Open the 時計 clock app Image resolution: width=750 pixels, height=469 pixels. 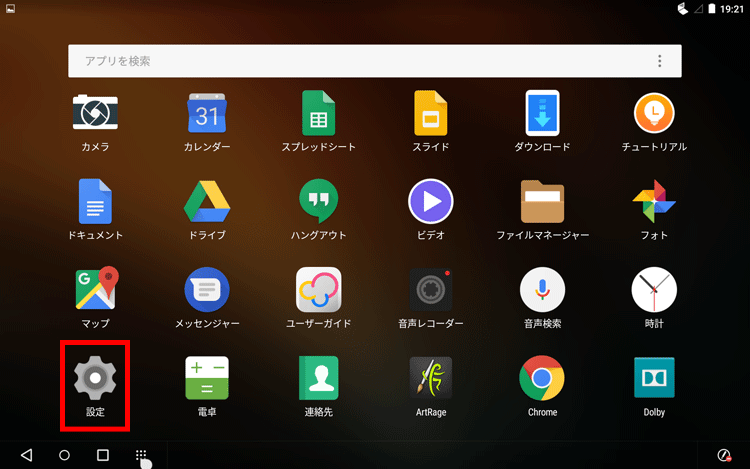[x=654, y=290]
